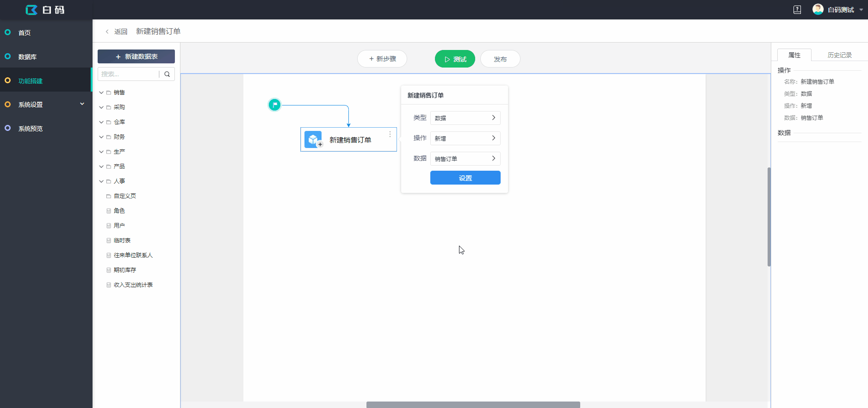Click the 搜索 input field

pos(128,74)
